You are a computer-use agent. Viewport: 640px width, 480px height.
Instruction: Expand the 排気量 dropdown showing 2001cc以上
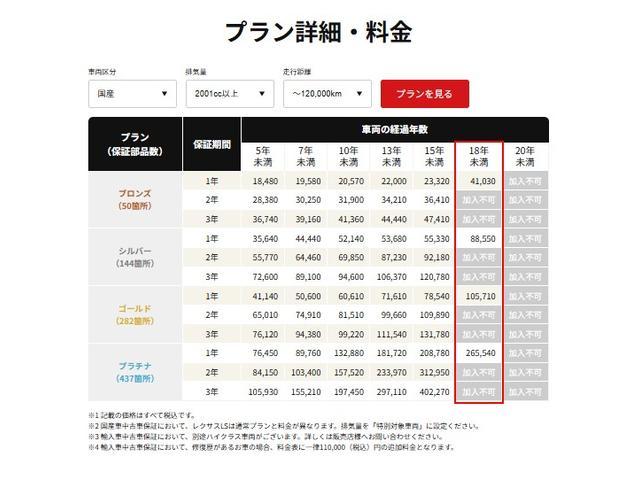[229, 94]
